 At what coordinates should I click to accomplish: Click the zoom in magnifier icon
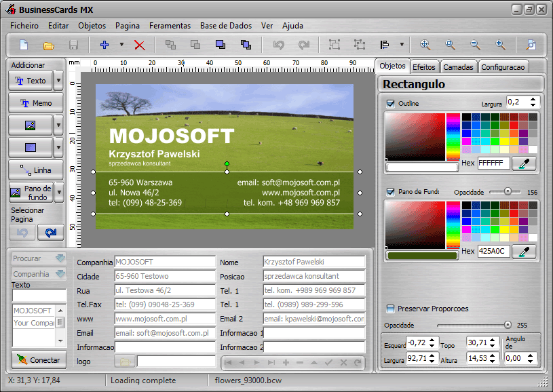click(x=500, y=44)
